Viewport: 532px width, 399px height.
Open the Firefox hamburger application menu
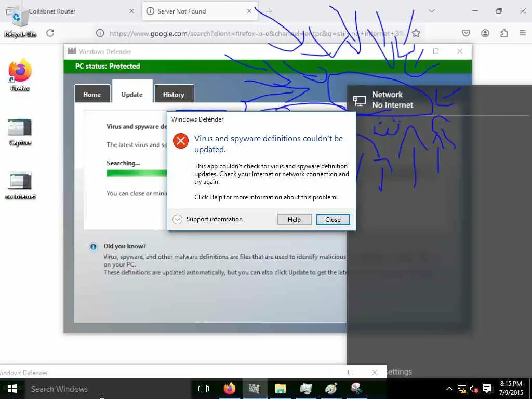[523, 33]
